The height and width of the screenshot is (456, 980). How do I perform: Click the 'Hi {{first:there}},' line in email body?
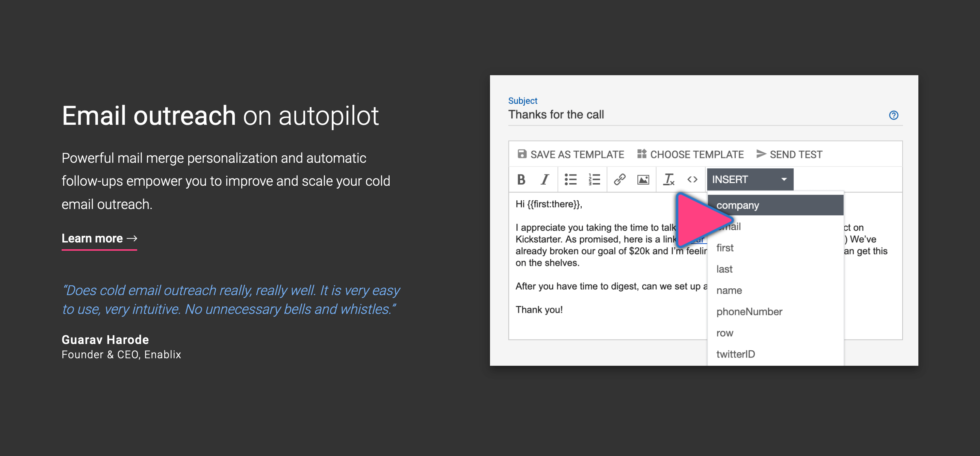549,204
